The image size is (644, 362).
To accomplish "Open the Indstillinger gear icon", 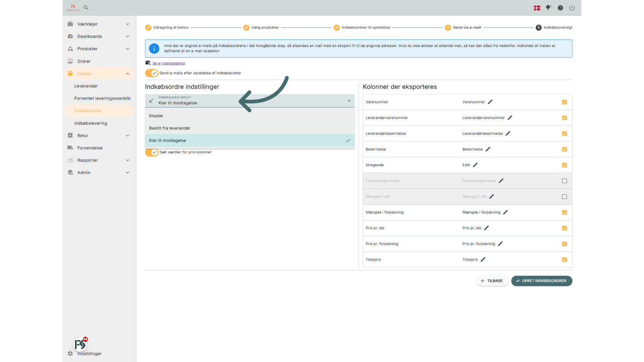I will tap(70, 354).
